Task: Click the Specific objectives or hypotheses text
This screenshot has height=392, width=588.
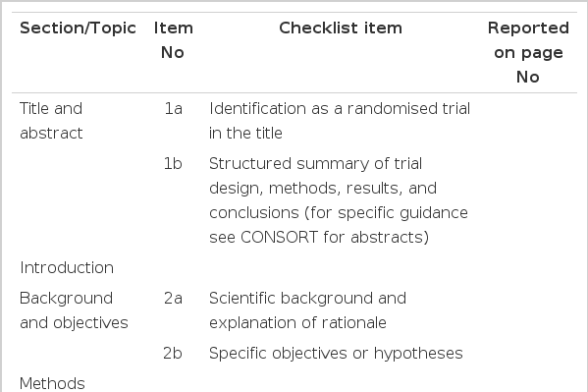Action: point(336,354)
